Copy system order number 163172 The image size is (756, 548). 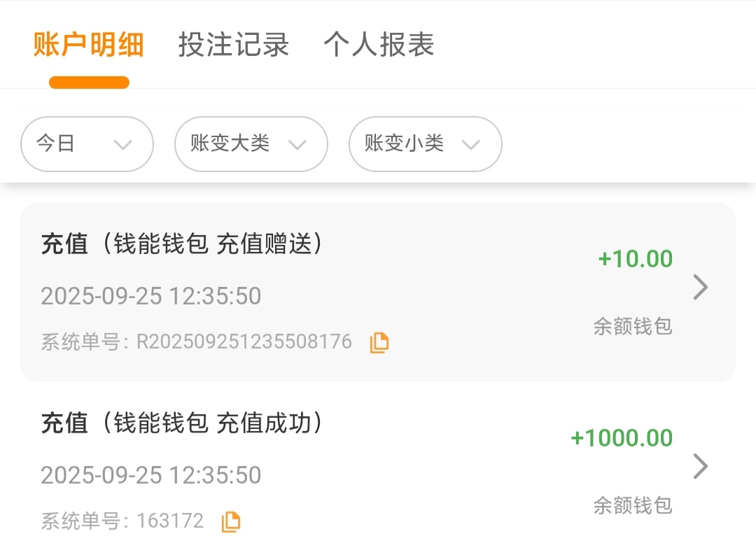click(231, 521)
